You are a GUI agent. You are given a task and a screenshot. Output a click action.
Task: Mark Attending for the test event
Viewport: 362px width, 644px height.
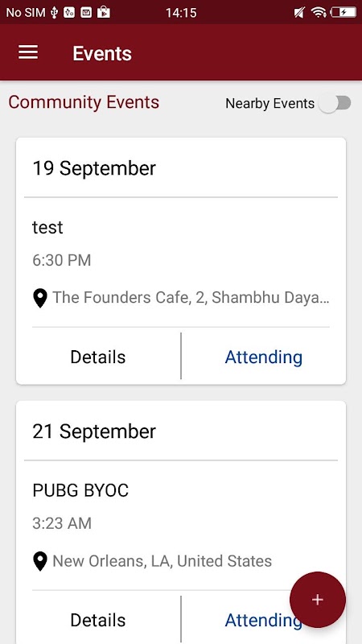264,357
